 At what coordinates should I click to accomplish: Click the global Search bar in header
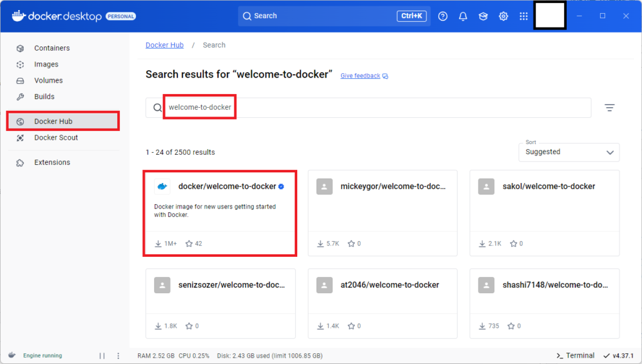pyautogui.click(x=334, y=16)
